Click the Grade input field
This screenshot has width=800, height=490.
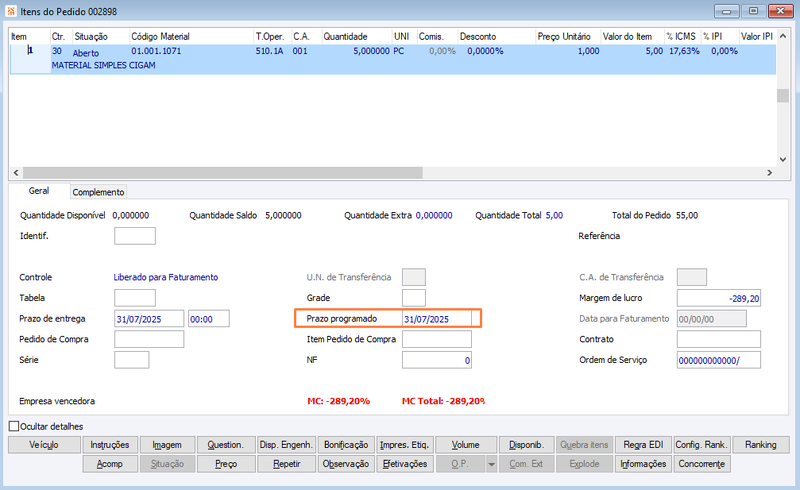414,298
